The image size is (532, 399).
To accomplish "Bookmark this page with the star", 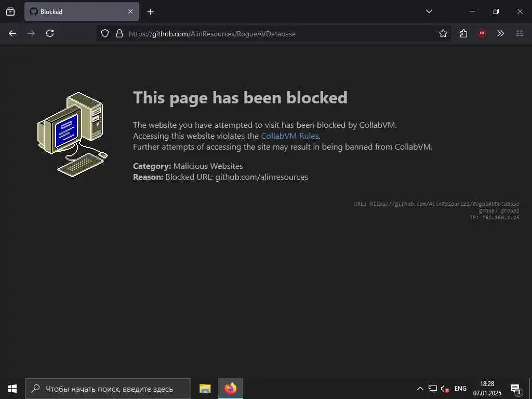I will click(443, 33).
